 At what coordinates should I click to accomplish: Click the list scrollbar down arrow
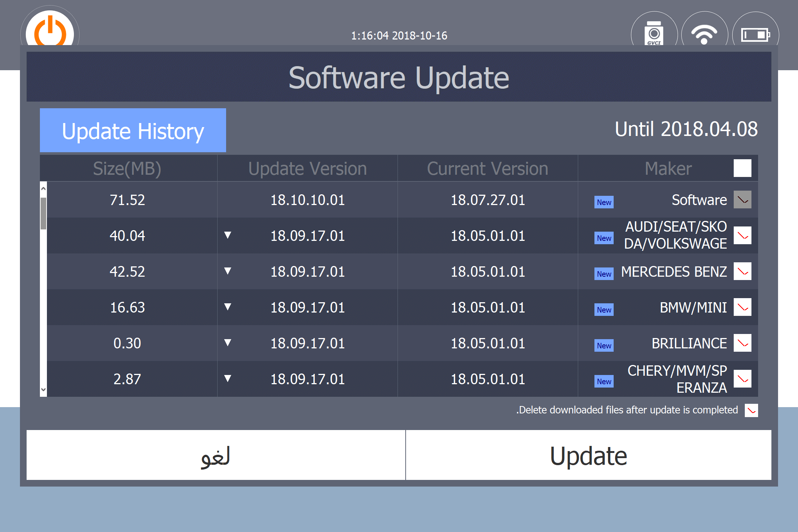(x=43, y=390)
